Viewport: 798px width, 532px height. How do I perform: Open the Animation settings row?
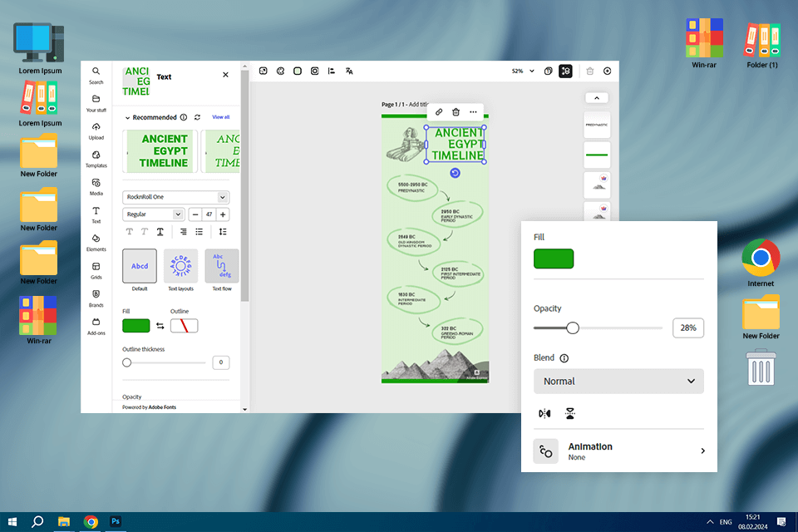tap(618, 451)
